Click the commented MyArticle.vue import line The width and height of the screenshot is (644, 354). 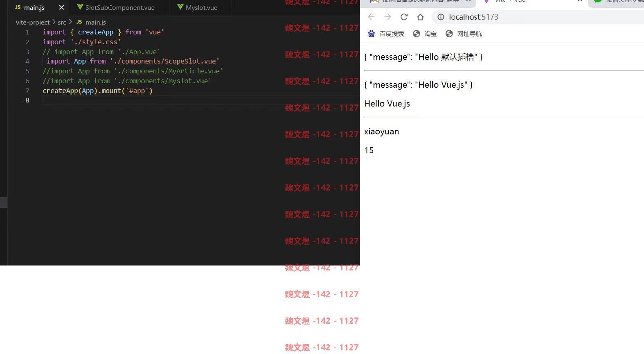coord(133,71)
